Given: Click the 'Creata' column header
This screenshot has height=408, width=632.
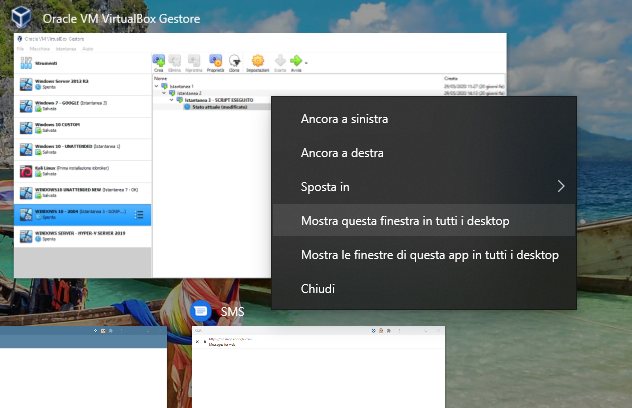Looking at the screenshot, I should coord(451,79).
